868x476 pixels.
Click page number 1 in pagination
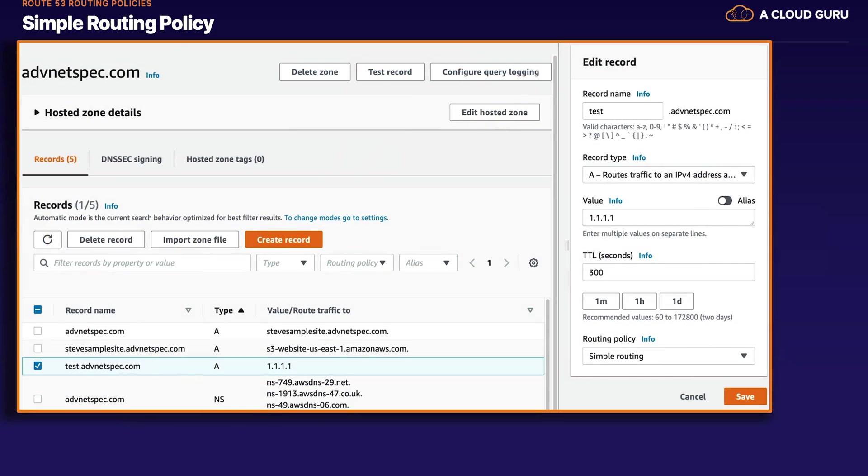[489, 263]
